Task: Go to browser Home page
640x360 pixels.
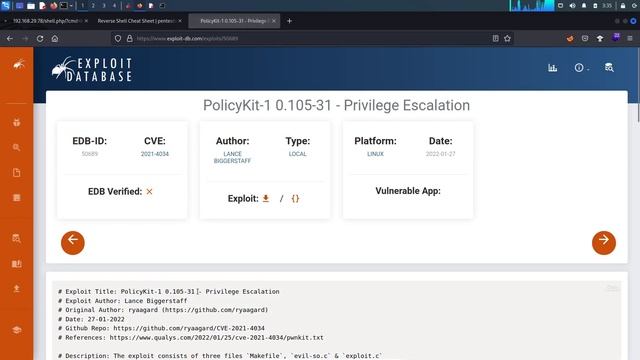Action: [x=55, y=38]
